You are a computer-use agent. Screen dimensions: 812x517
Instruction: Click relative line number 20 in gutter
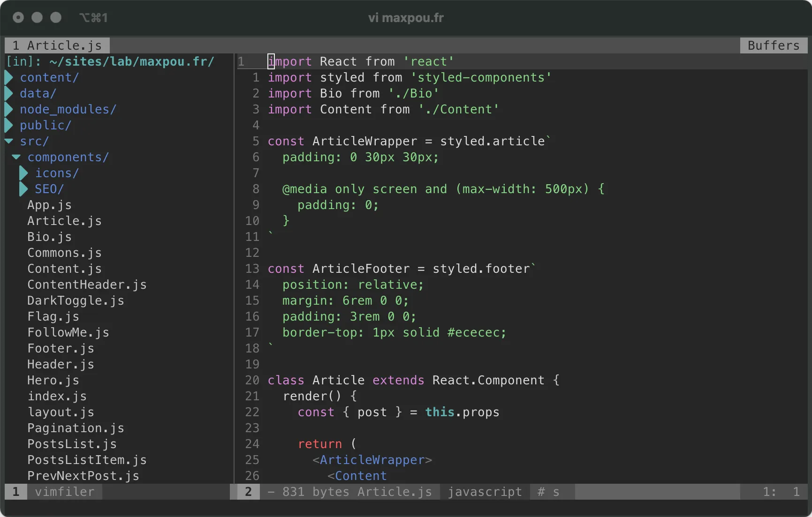pyautogui.click(x=252, y=380)
